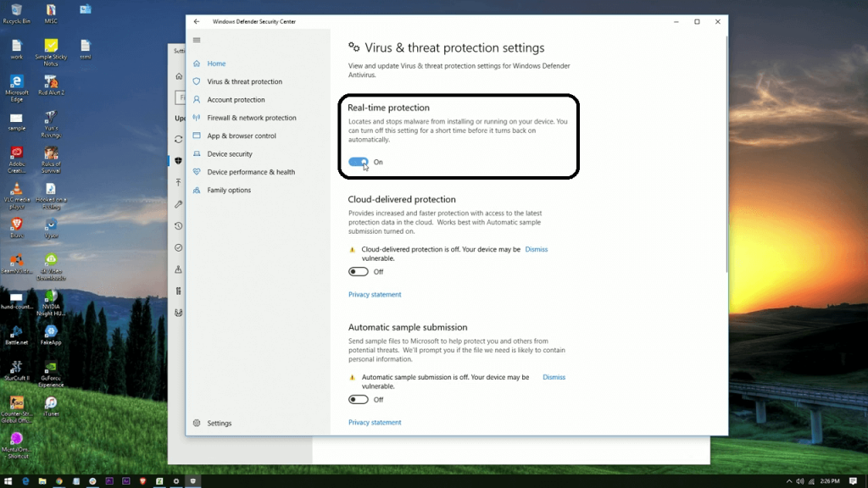Click the back arrow in Windows Defender Security Center
Viewport: 868px width, 488px height.
[x=197, y=21]
